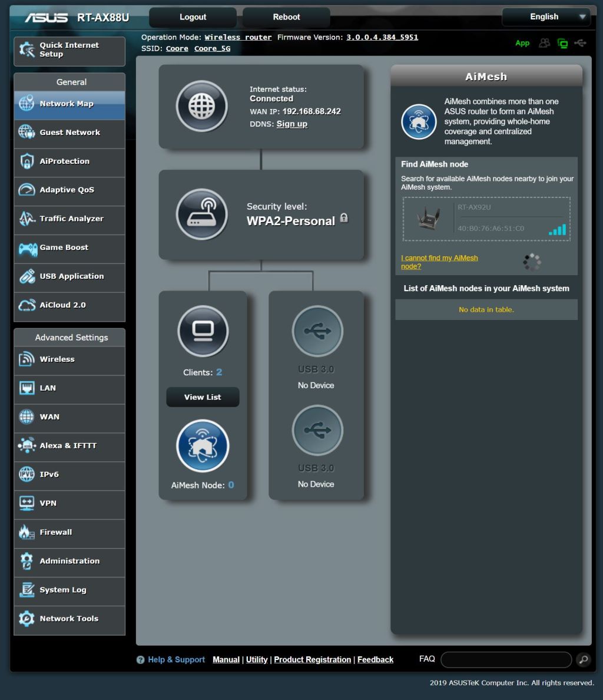Open the English language dropdown
Image resolution: width=603 pixels, height=700 pixels.
546,17
